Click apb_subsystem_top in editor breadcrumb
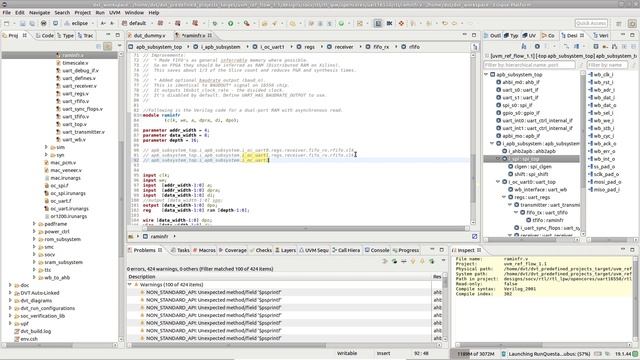The height and width of the screenshot is (360, 640). (159, 47)
